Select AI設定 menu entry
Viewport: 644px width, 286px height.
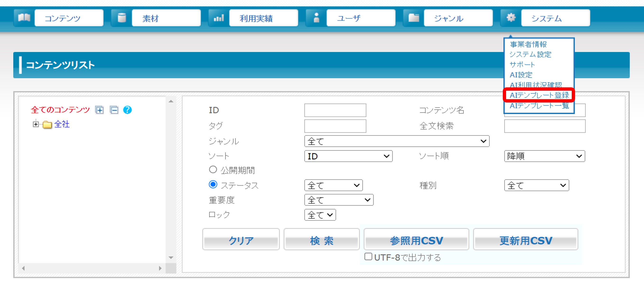[x=521, y=75]
